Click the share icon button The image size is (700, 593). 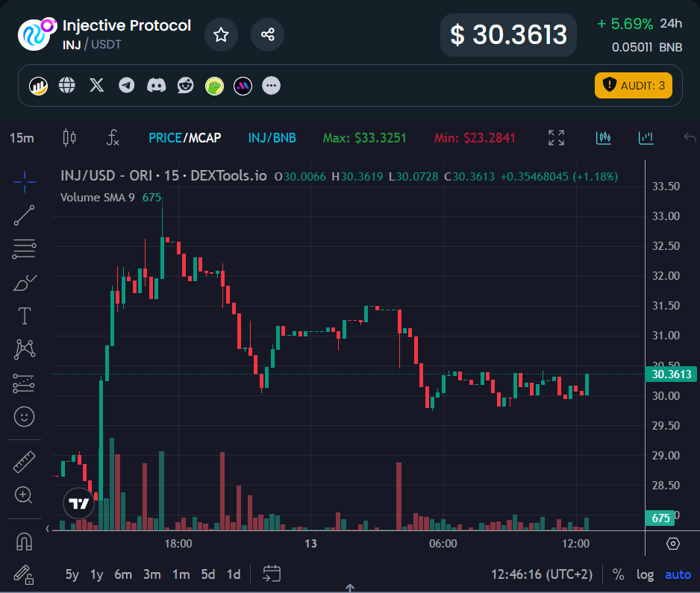(x=267, y=34)
